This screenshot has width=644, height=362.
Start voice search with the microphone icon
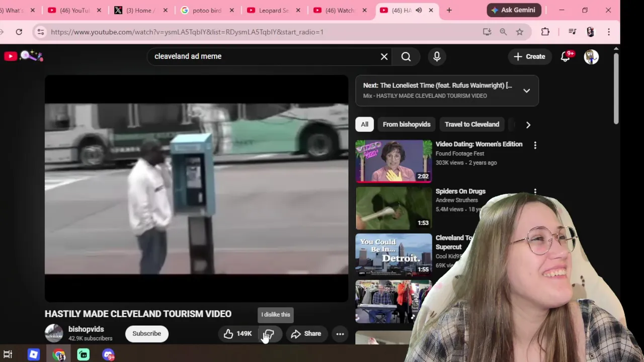click(x=437, y=56)
